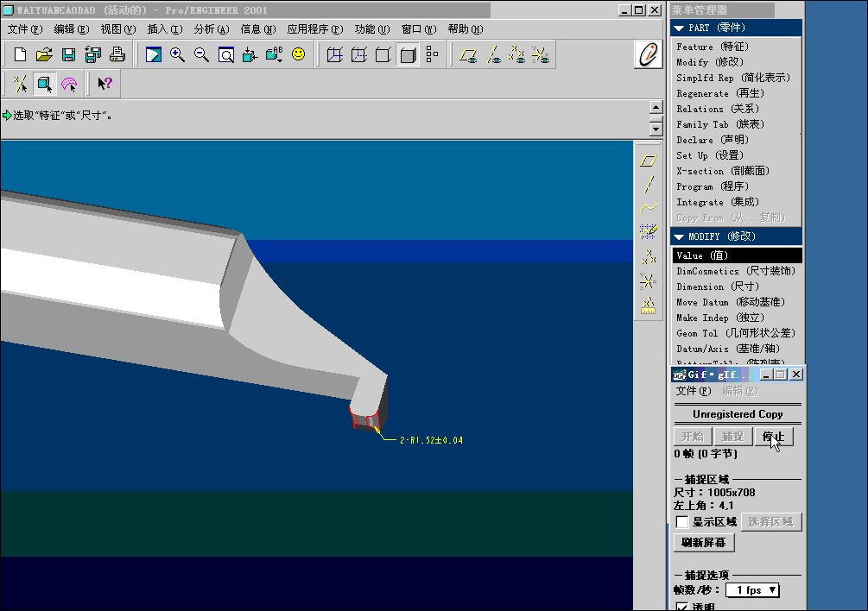Toggle coordinate systems display icon
Screen dimensions: 868x611
pos(541,54)
